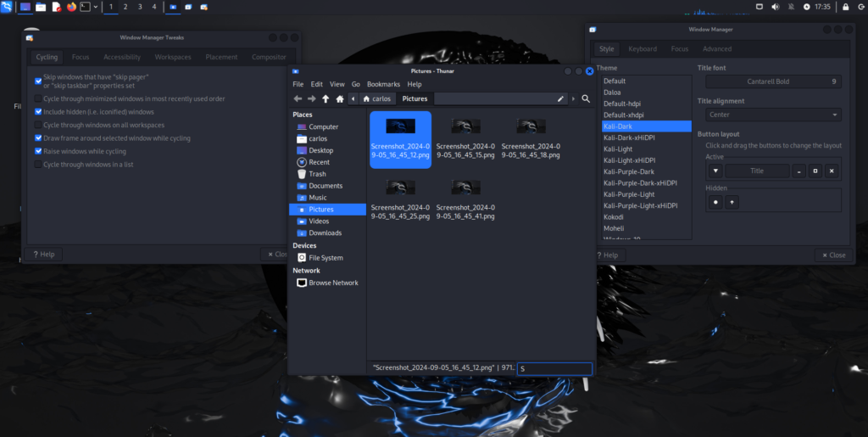Click the Cantarell Bold title font button
868x437 pixels.
click(773, 82)
